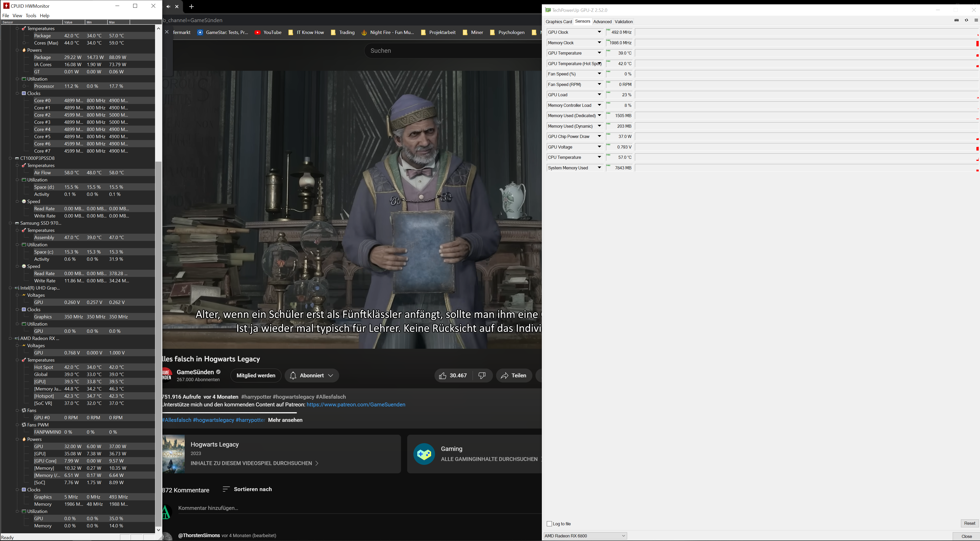Click the Sortieren nach sort icon
The height and width of the screenshot is (541, 980).
point(226,489)
